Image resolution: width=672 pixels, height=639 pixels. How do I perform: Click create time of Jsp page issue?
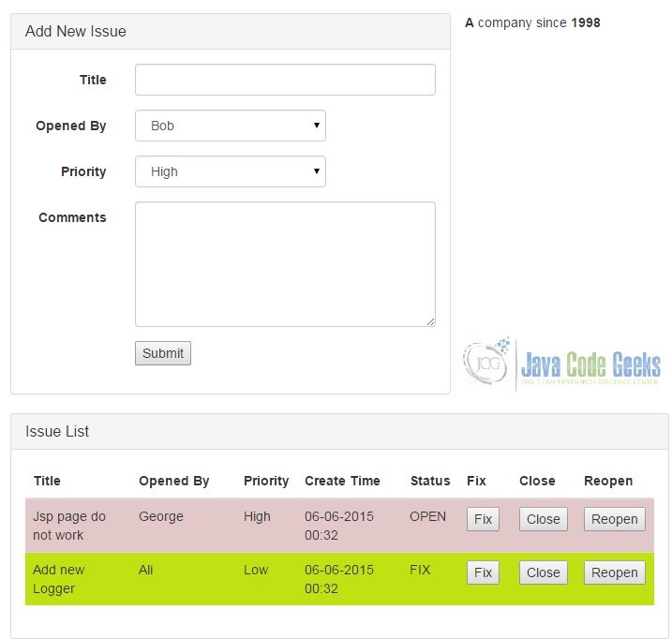(x=339, y=526)
